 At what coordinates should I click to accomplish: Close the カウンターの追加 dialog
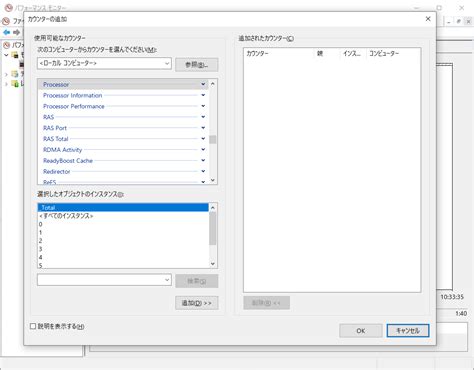[x=428, y=19]
